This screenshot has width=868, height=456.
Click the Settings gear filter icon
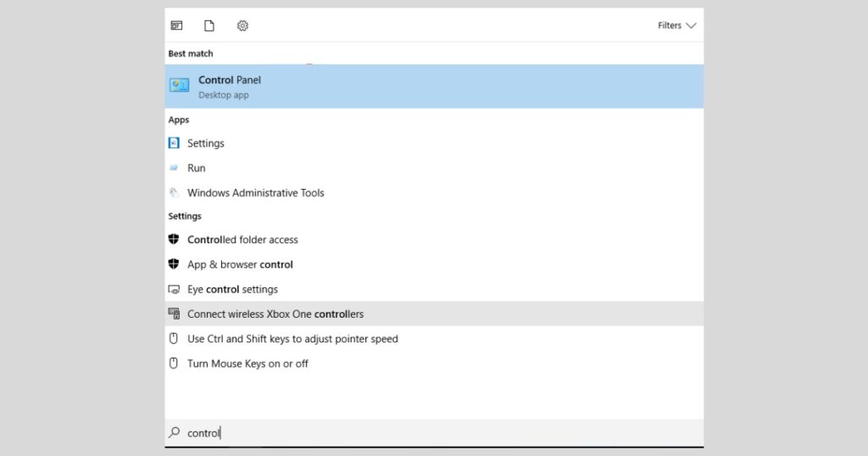point(242,25)
